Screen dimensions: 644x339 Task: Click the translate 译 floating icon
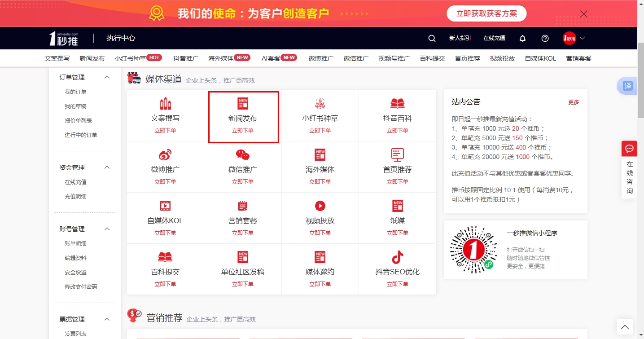(x=628, y=86)
